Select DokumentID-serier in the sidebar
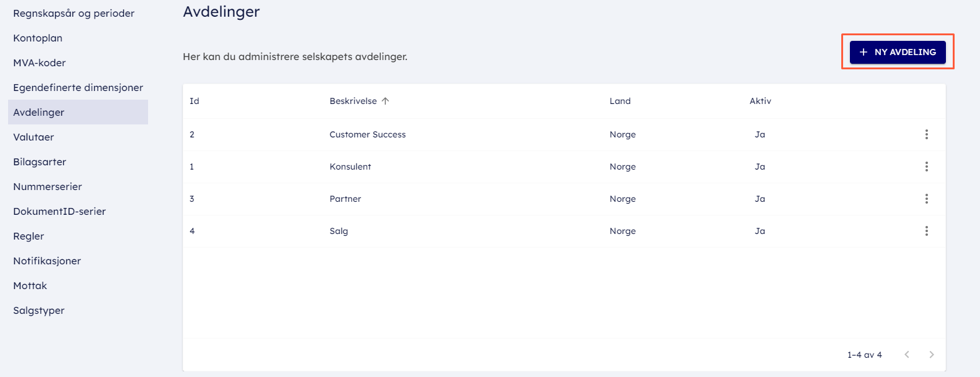The height and width of the screenshot is (377, 980). point(59,211)
